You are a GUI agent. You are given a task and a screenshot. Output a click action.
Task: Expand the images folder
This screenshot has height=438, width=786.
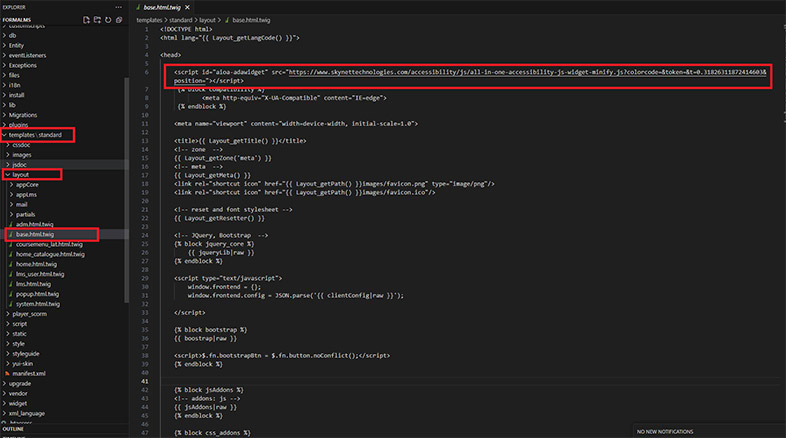[22, 155]
